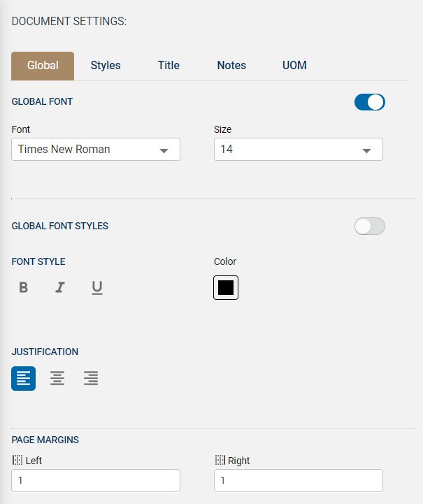This screenshot has height=504, width=423.
Task: Open the Size dropdown showing 14
Action: point(290,150)
